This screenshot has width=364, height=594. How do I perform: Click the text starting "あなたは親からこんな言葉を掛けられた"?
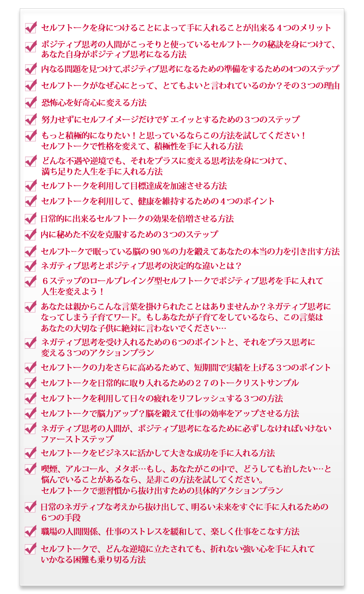(x=186, y=307)
